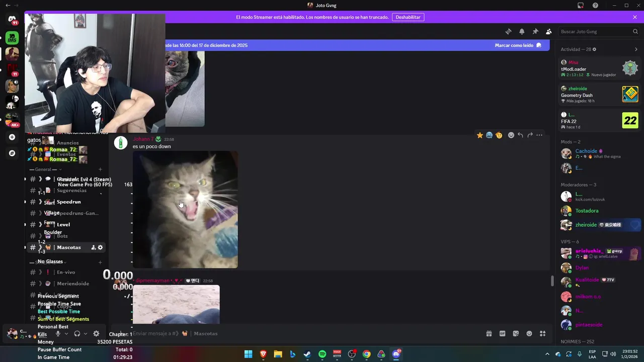644x362 pixels.
Task: Open headphones output options dropdown arrow
Action: coord(85,333)
